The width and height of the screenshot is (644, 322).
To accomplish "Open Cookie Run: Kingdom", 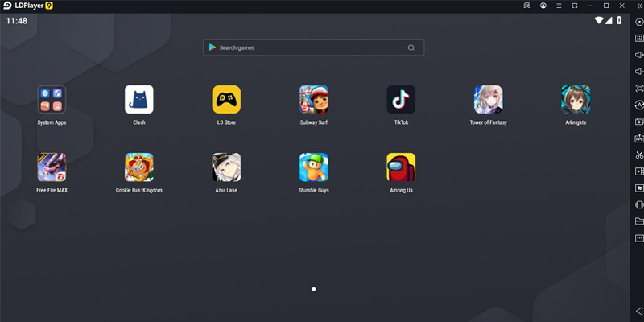I will [x=138, y=167].
